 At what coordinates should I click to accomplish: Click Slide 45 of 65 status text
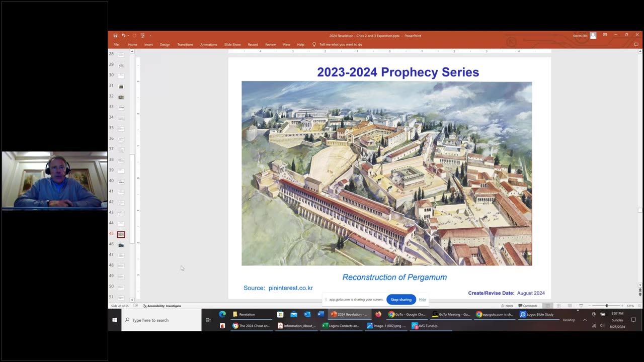[x=121, y=306]
